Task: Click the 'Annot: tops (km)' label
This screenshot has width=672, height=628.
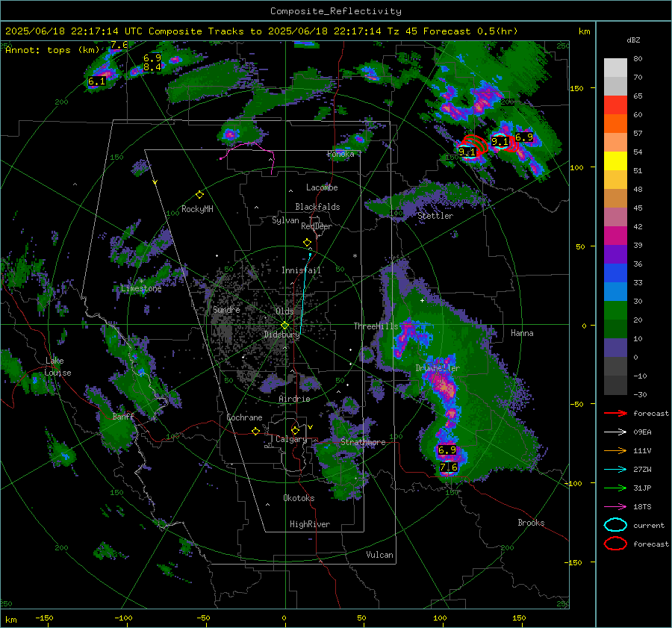Action: [x=52, y=50]
